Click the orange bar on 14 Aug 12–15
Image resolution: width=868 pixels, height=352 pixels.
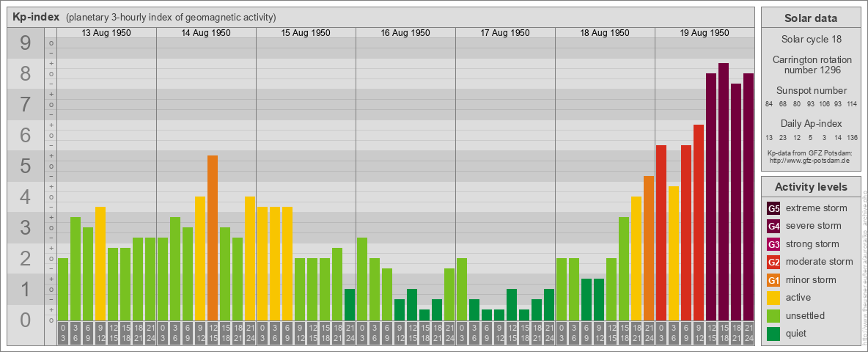coord(213,238)
